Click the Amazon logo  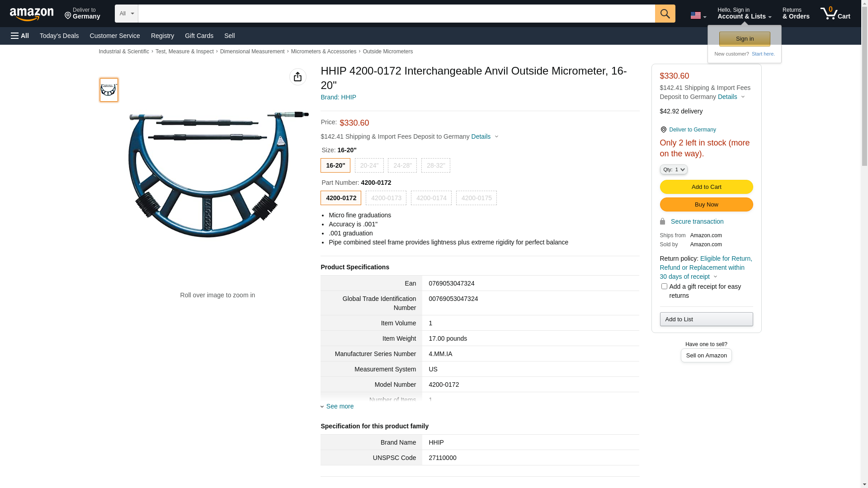(32, 14)
